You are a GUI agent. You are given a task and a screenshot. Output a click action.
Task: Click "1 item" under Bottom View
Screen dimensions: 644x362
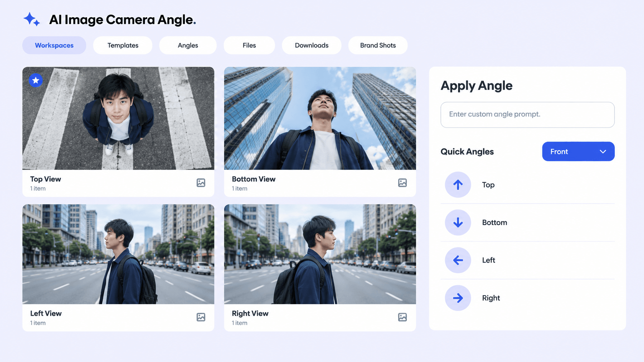(x=240, y=189)
